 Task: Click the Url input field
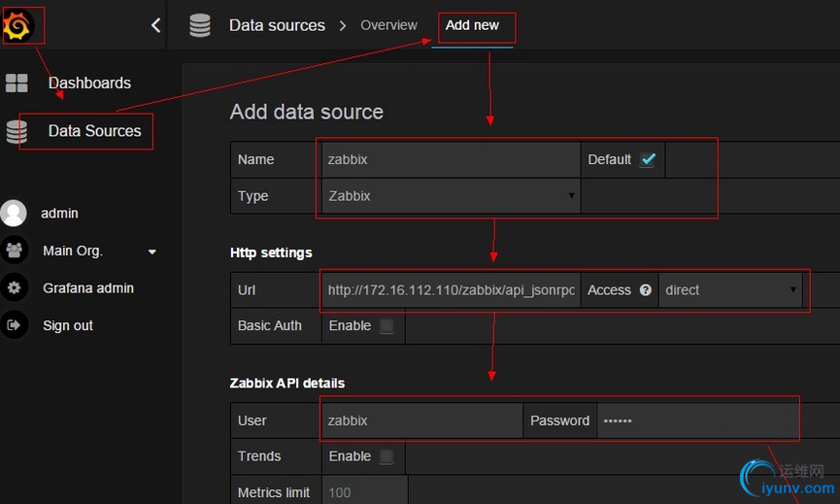coord(451,289)
